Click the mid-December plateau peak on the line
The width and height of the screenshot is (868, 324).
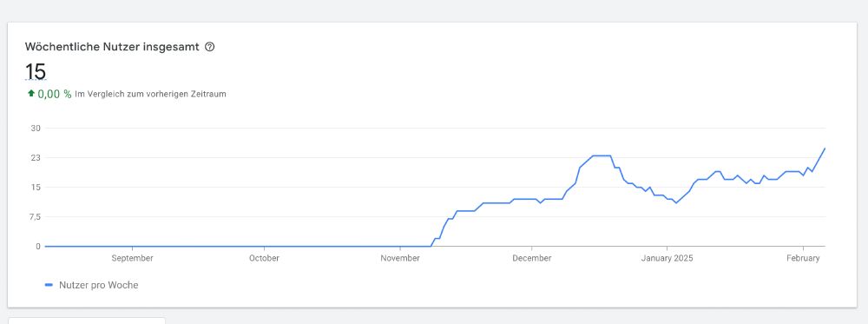(x=602, y=155)
